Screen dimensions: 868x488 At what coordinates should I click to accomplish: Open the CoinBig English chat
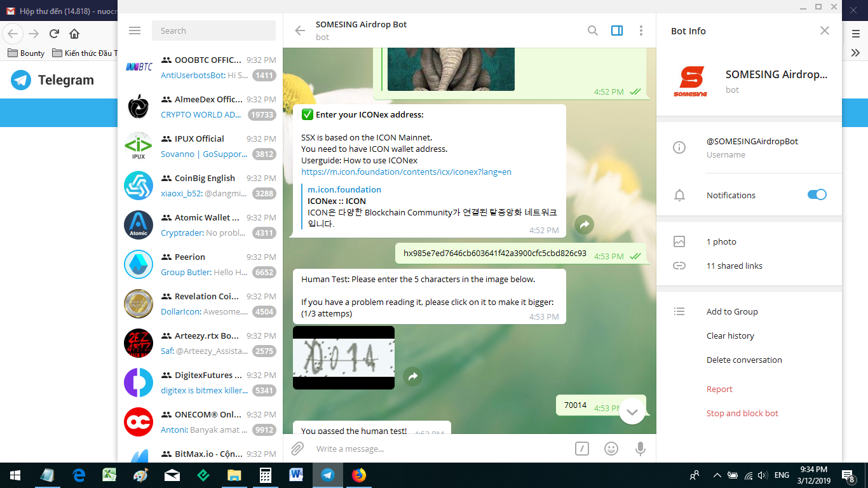pyautogui.click(x=200, y=186)
